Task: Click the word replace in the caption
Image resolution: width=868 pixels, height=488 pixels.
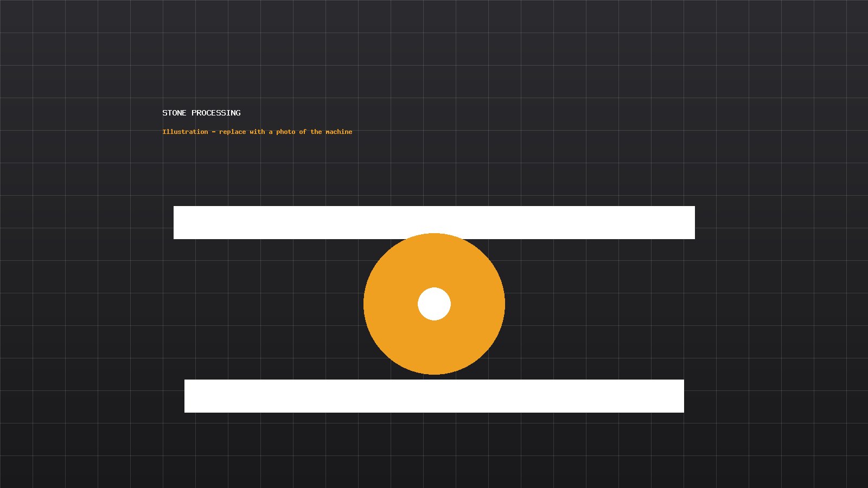Action: 232,132
